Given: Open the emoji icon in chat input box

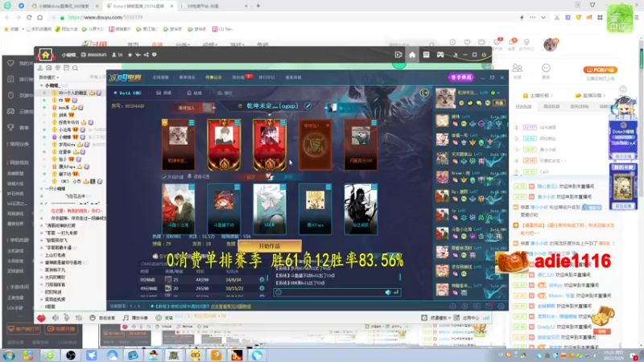Looking at the screenshot, I should click(279, 292).
